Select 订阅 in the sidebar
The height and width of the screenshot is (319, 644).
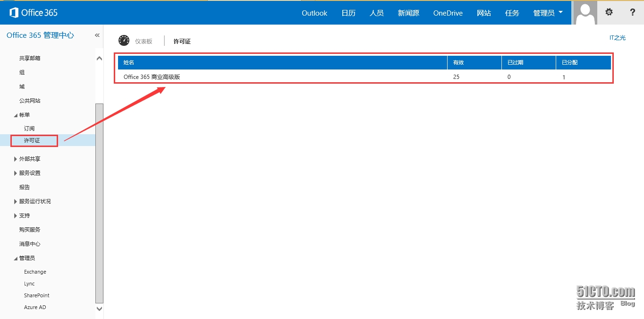29,129
